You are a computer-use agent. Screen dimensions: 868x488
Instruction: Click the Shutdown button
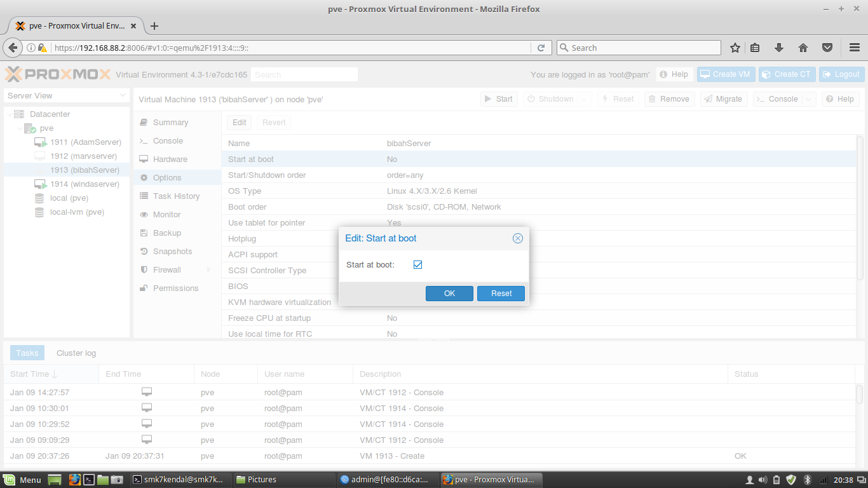550,99
